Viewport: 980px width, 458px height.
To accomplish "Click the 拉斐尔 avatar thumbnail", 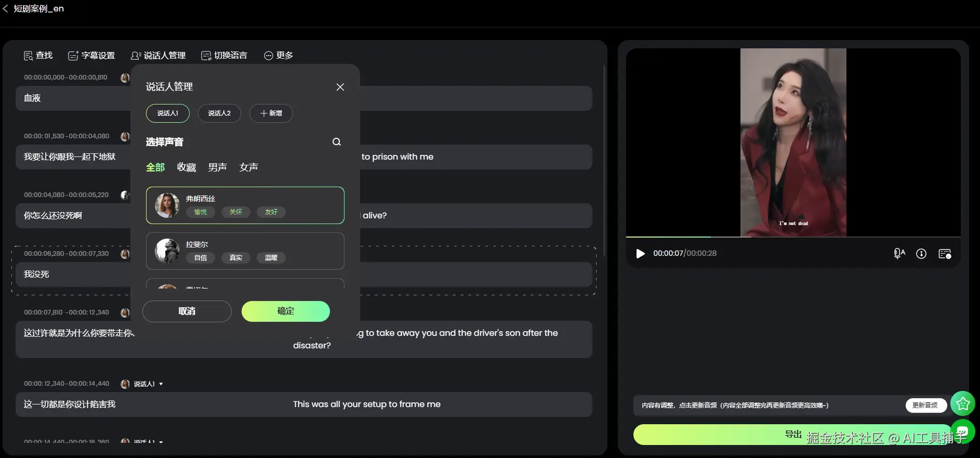I will click(x=167, y=251).
